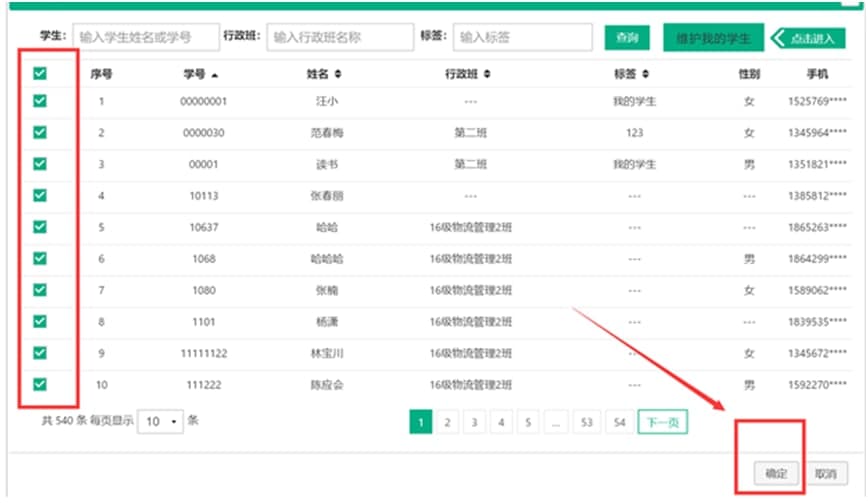Uncheck the checkbox for student 汪小
Screen dimensions: 868x503
(40, 101)
